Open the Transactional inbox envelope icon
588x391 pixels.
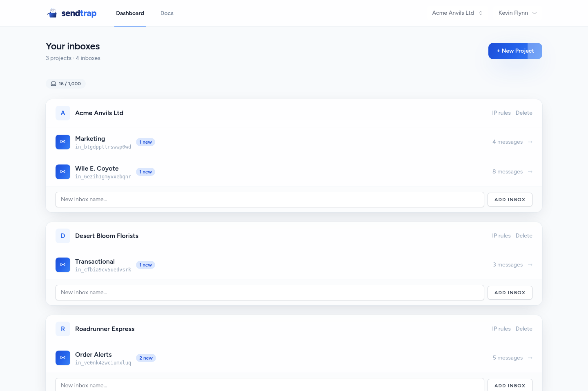pos(63,265)
